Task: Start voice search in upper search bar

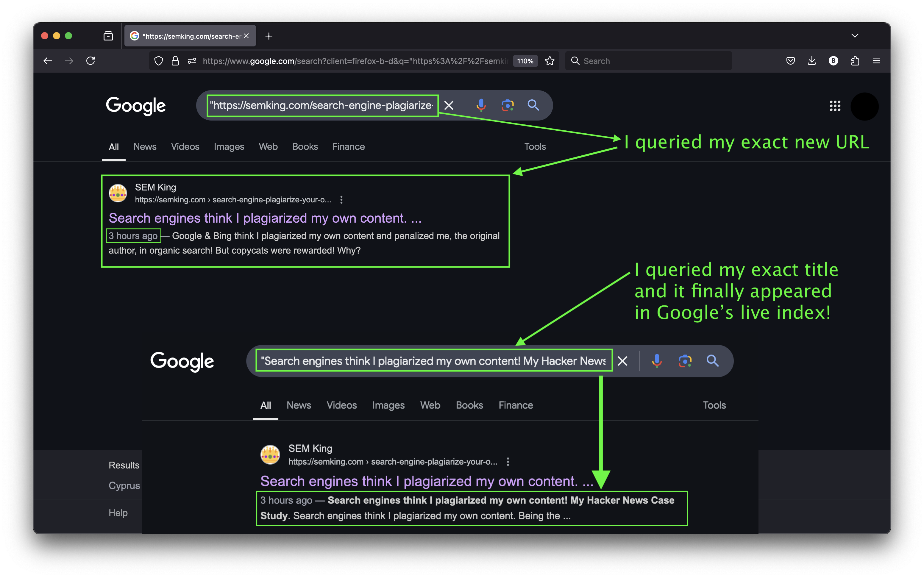Action: pyautogui.click(x=481, y=105)
